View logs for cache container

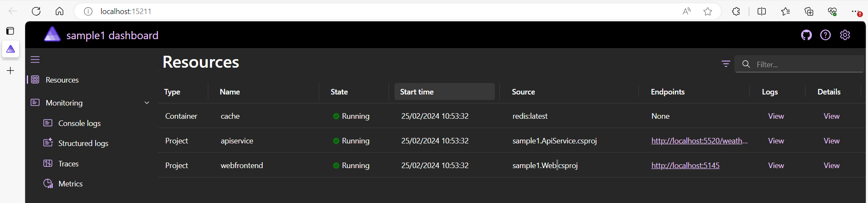[x=776, y=116]
